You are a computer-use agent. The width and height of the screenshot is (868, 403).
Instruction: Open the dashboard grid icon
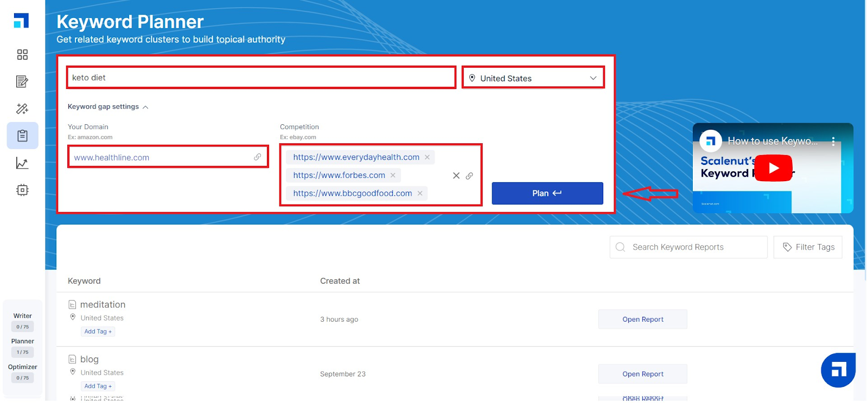pyautogui.click(x=22, y=54)
